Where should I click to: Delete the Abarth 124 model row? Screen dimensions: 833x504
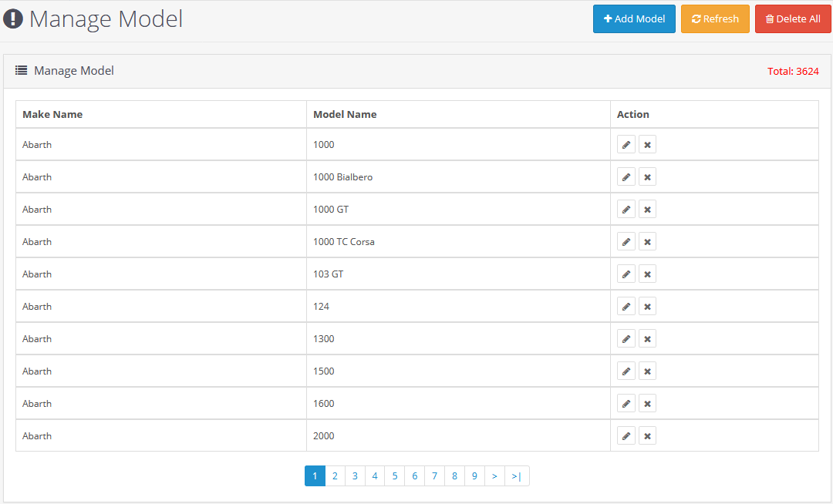click(647, 307)
